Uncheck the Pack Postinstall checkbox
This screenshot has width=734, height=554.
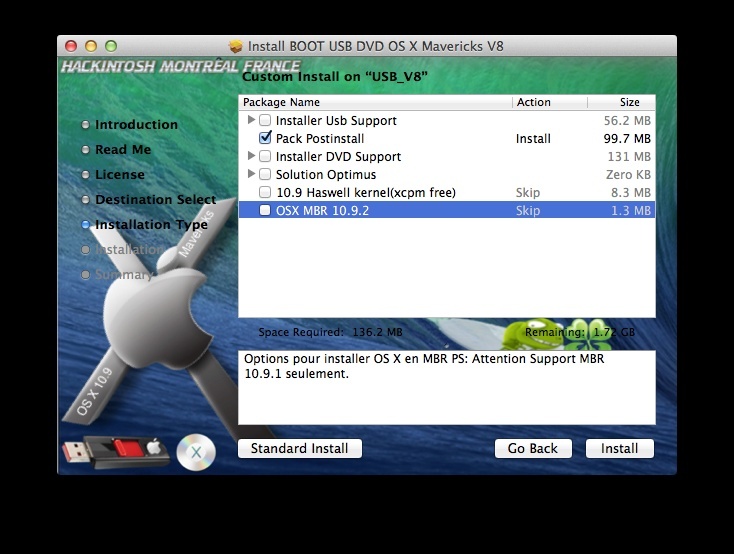pyautogui.click(x=265, y=138)
